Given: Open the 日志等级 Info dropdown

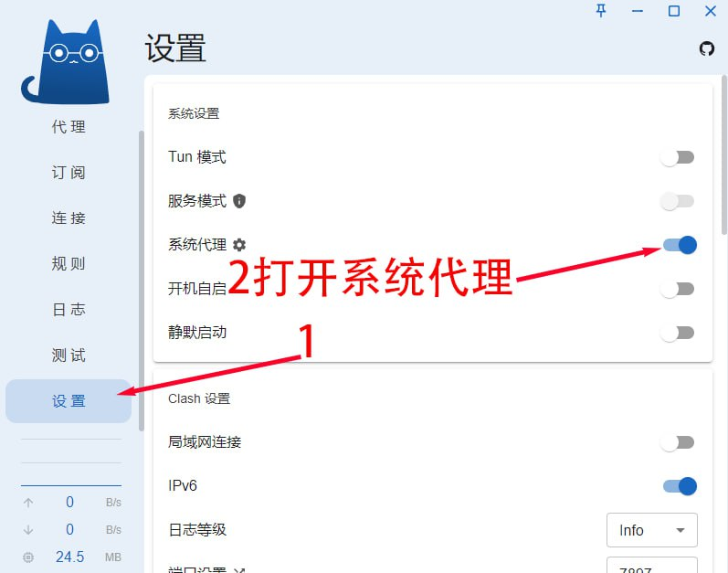Looking at the screenshot, I should coord(652,530).
